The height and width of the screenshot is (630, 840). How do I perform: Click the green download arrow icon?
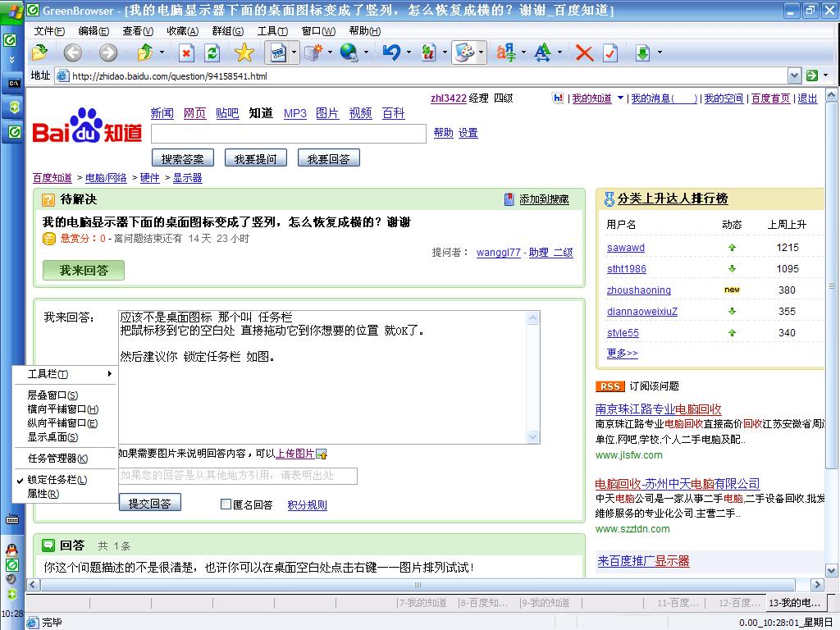(642, 52)
